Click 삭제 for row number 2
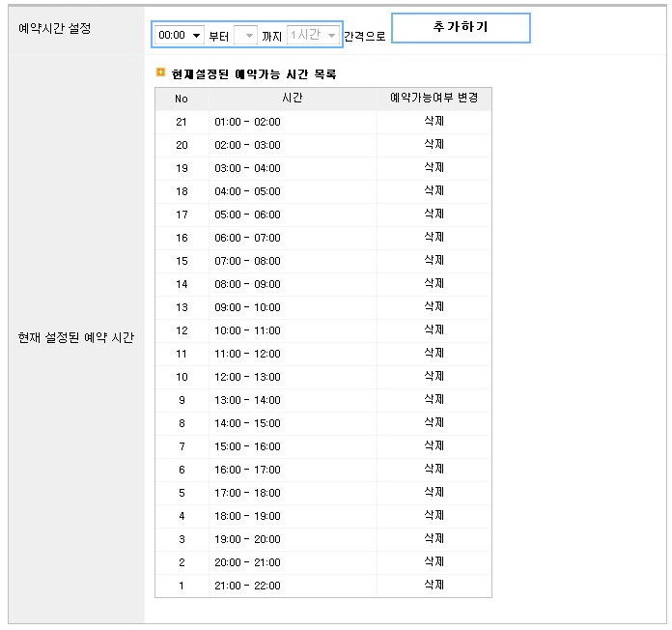Screen dimensions: 672x630 tap(434, 561)
